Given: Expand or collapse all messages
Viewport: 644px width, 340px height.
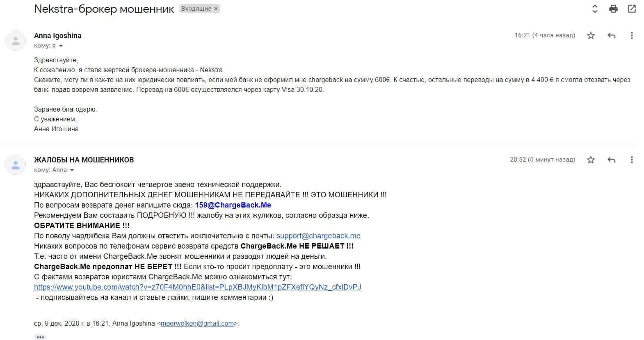Looking at the screenshot, I should coord(595,9).
